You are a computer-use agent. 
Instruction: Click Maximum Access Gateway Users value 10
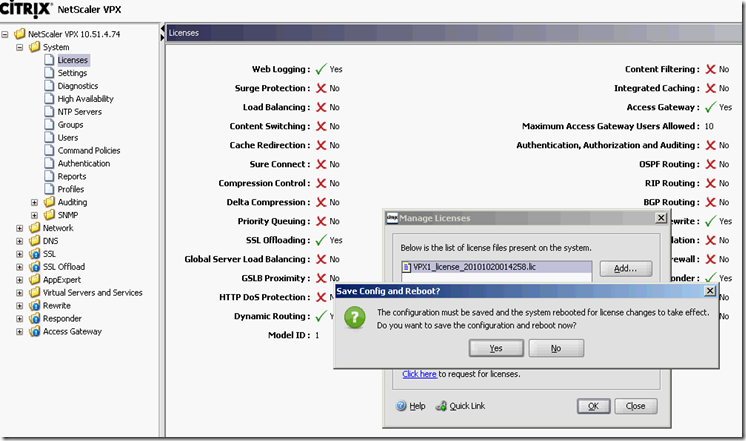(x=709, y=126)
